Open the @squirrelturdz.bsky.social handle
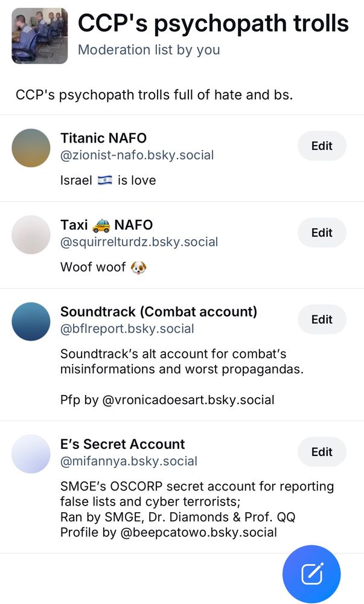Screen dimensions: 364x604 [x=139, y=242]
